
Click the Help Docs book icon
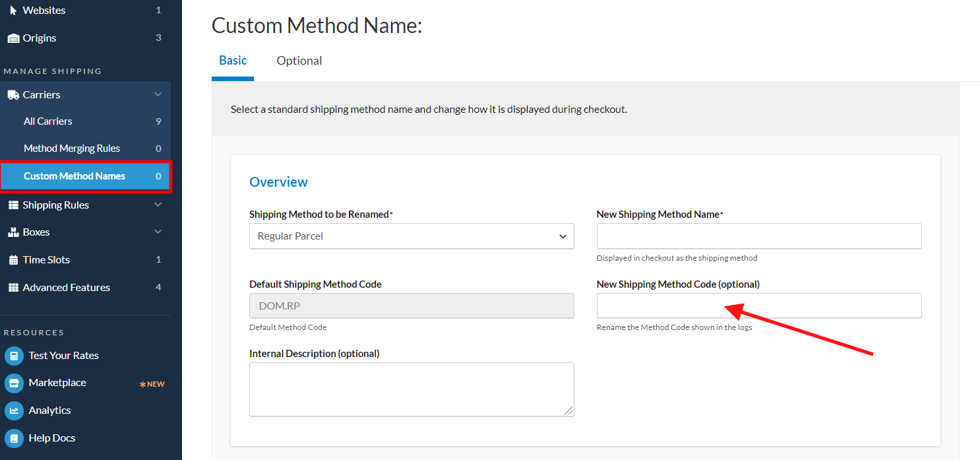14,438
